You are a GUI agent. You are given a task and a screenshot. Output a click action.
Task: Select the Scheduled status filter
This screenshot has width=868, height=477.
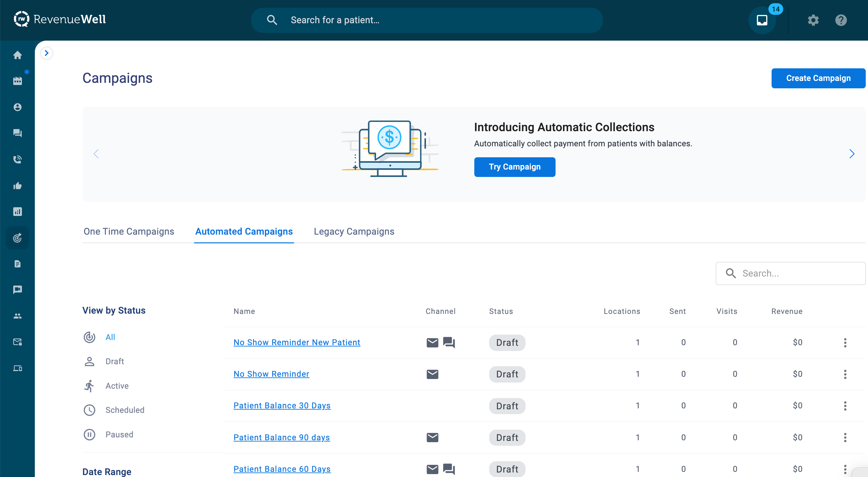point(125,410)
